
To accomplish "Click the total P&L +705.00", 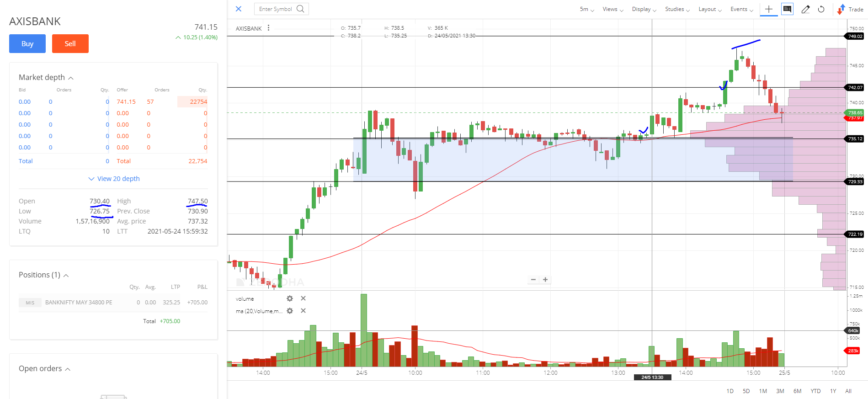I will [x=170, y=321].
